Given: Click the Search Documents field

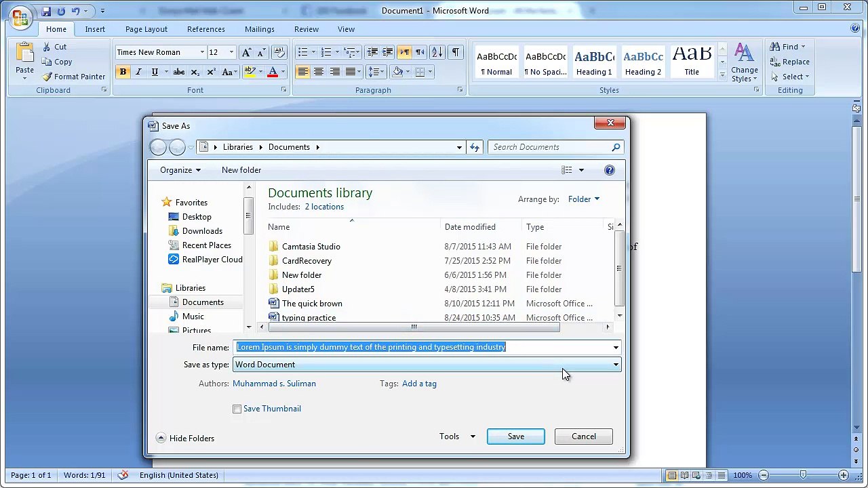Looking at the screenshot, I should (x=555, y=147).
